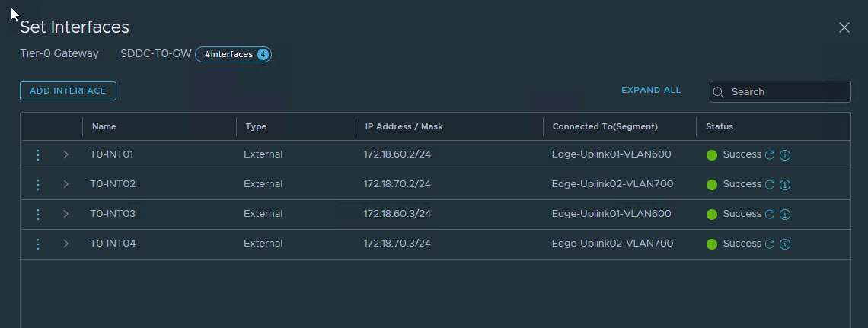Expand the T0-INT03 interface row
Image resolution: width=868 pixels, height=328 pixels.
point(66,214)
